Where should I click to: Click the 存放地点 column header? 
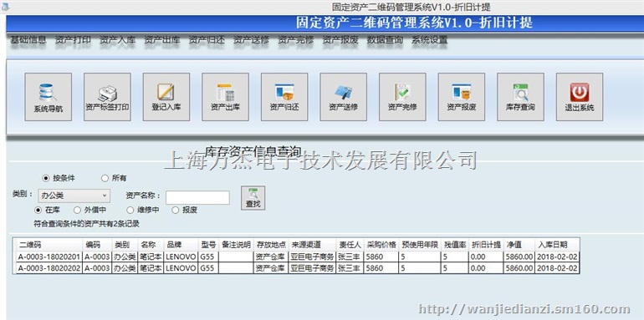pos(271,245)
